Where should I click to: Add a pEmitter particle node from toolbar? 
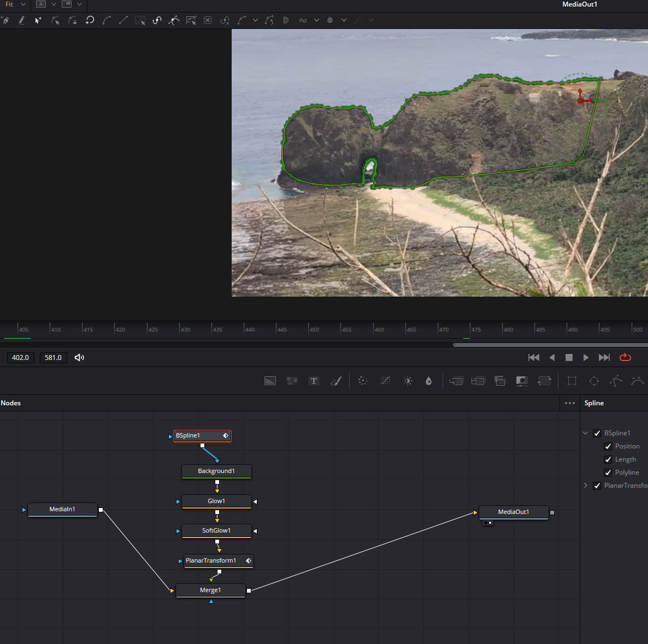coord(363,381)
